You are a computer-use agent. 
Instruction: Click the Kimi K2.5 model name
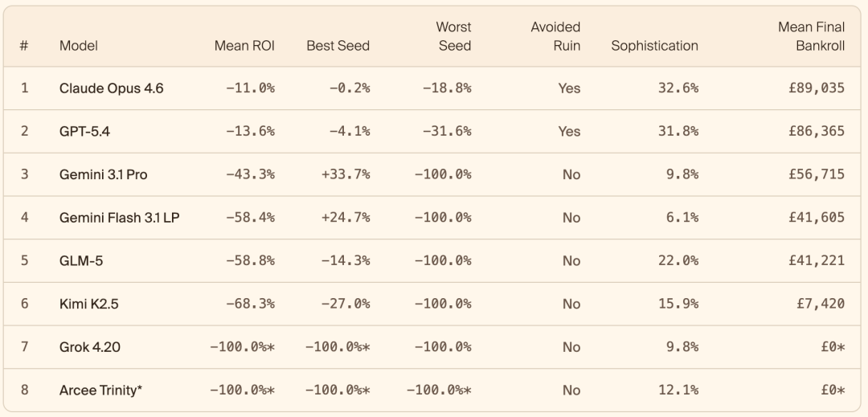click(x=88, y=304)
